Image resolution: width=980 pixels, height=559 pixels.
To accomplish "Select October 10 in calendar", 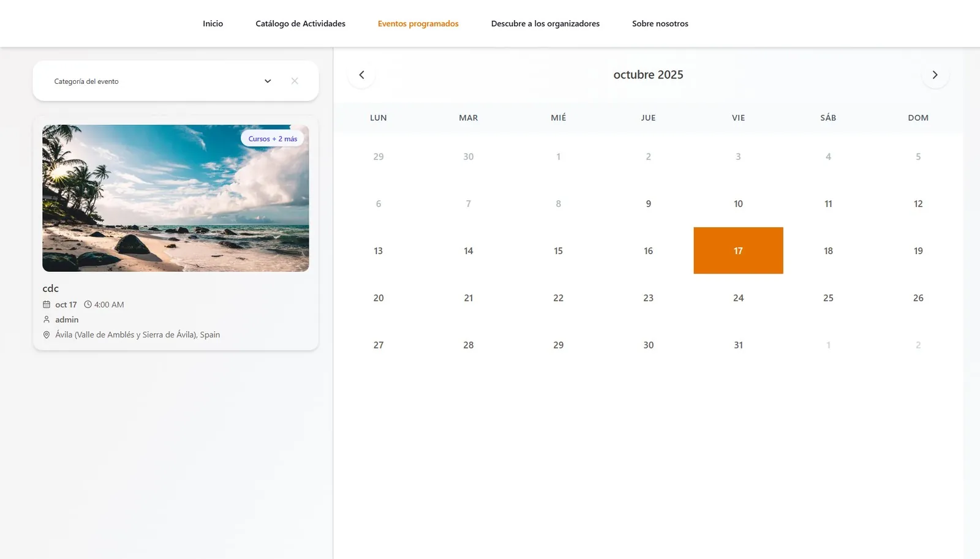I will click(738, 204).
